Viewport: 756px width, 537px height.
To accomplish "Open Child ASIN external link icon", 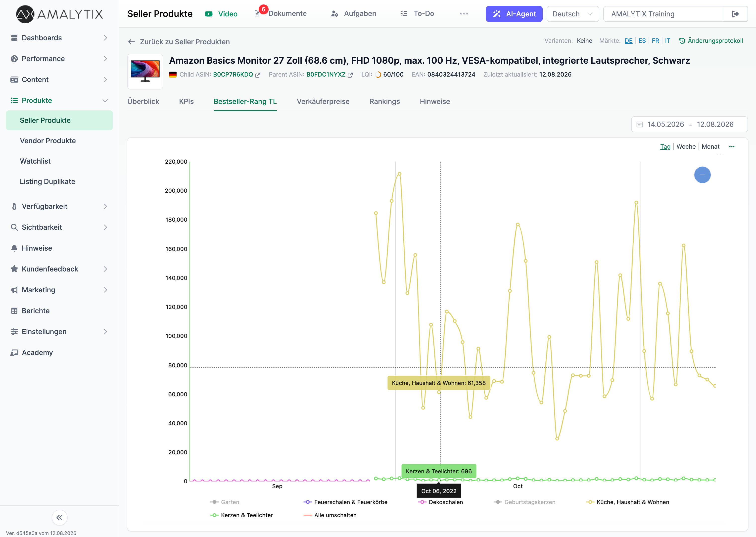I will [x=258, y=75].
